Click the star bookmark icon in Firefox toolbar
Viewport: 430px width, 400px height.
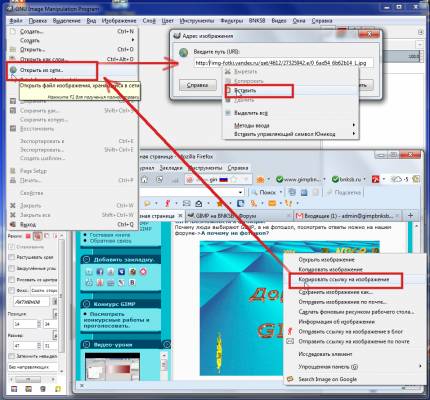point(220,203)
